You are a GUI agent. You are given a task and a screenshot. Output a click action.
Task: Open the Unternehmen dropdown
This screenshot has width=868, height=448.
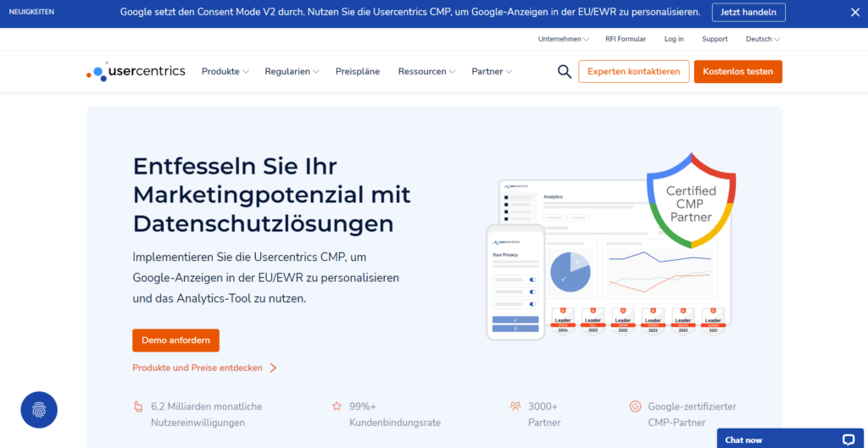[564, 39]
